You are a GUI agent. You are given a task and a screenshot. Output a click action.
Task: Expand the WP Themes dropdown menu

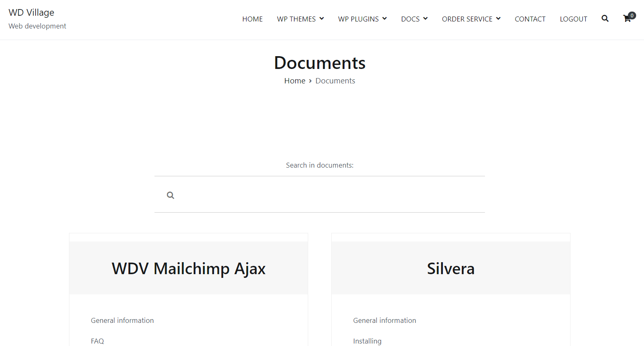[300, 19]
